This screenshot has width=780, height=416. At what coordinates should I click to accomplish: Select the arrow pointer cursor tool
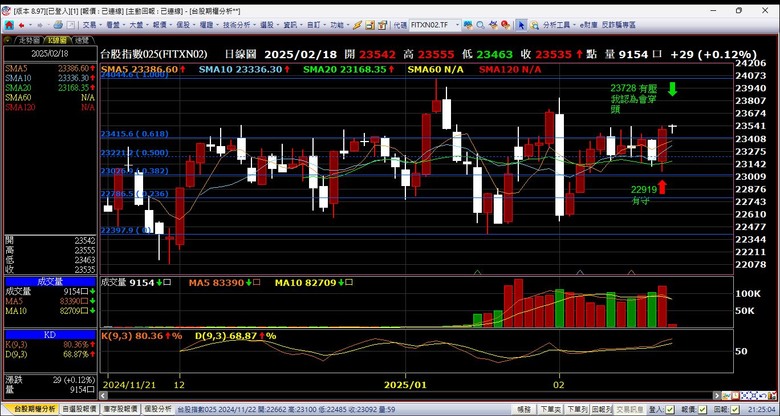coord(521,25)
